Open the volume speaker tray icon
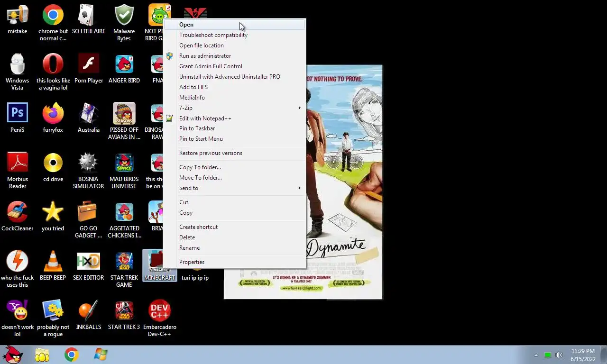The height and width of the screenshot is (364, 607). pyautogui.click(x=559, y=355)
